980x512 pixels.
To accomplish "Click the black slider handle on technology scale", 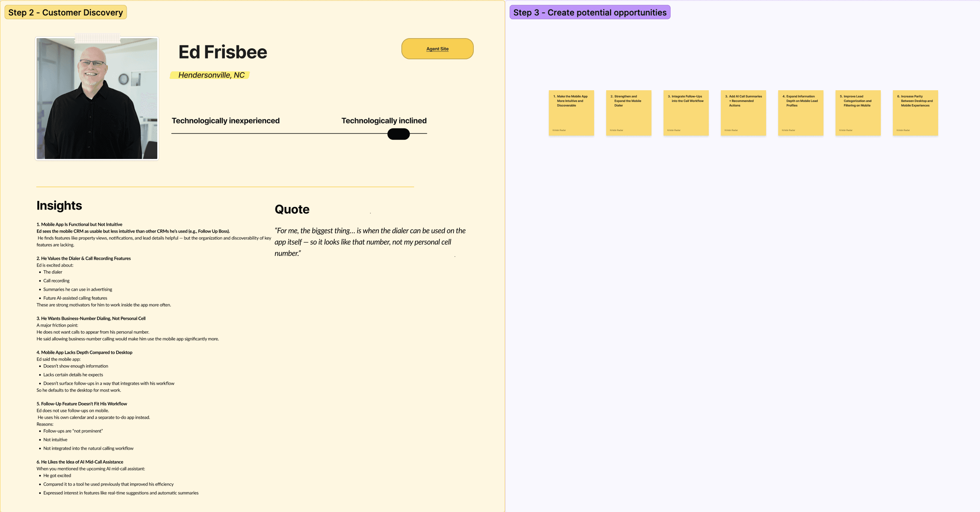I will [x=398, y=134].
